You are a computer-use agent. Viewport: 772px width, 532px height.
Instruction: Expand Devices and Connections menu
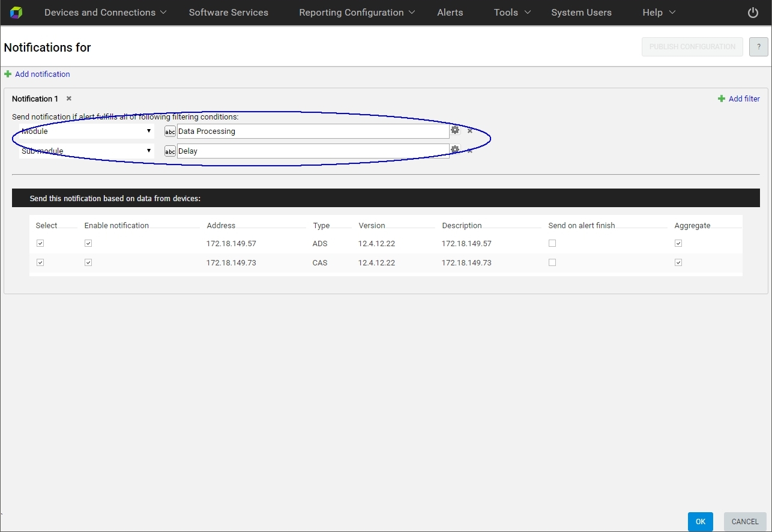(106, 13)
